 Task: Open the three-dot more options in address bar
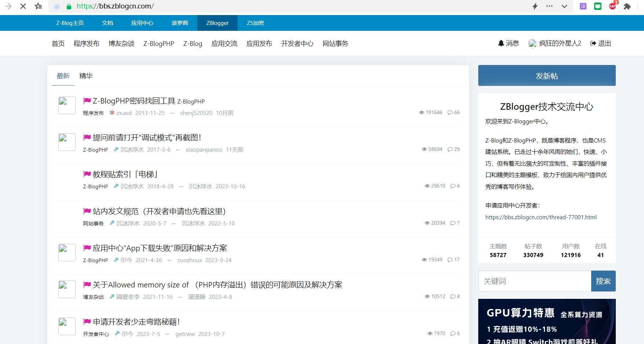tap(549, 6)
